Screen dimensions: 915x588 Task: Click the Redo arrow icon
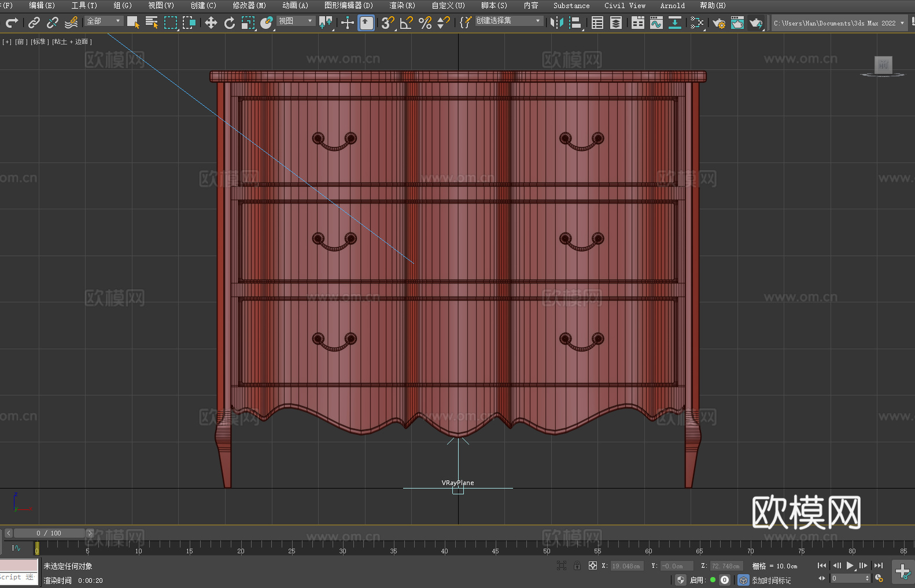point(12,23)
